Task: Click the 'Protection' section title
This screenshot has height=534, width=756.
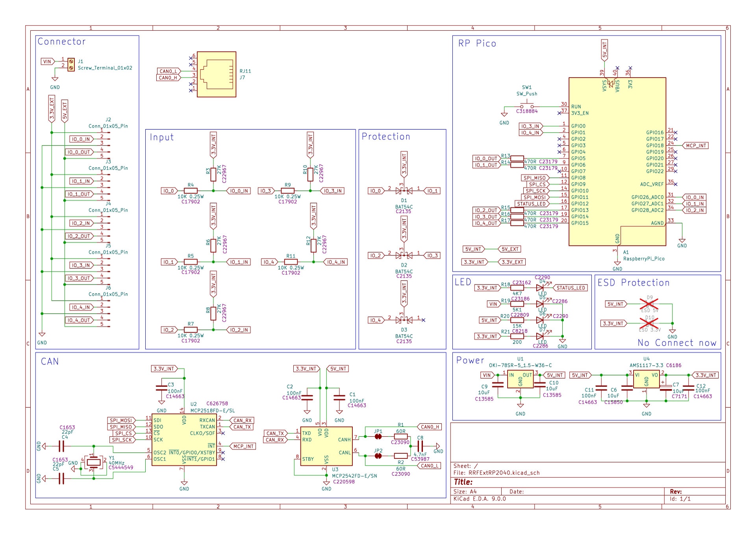Action: [x=386, y=137]
